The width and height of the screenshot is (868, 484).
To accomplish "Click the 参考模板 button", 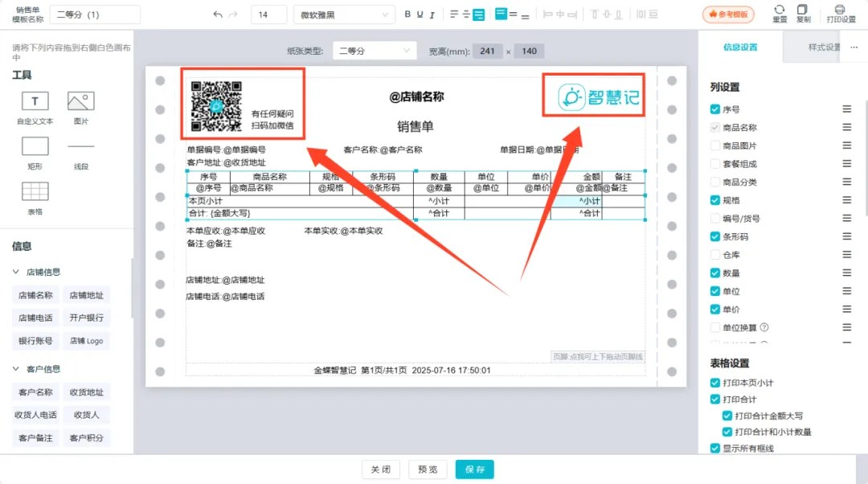I will (728, 14).
